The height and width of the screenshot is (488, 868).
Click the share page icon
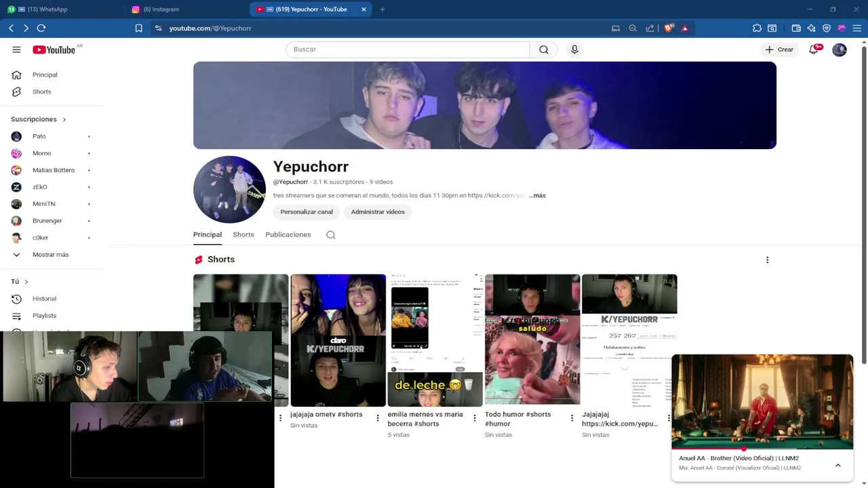coord(650,28)
